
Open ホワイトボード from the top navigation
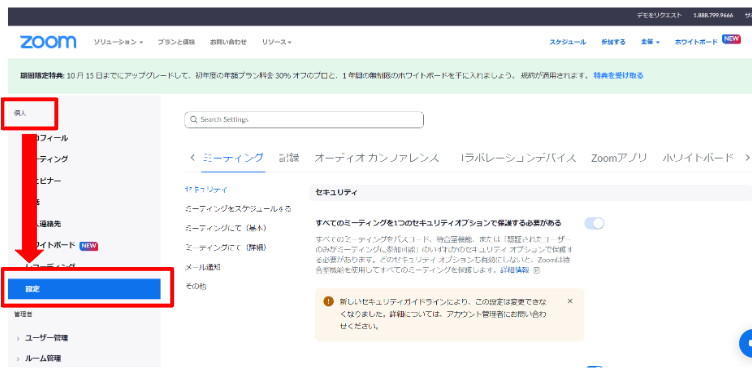pyautogui.click(x=696, y=42)
